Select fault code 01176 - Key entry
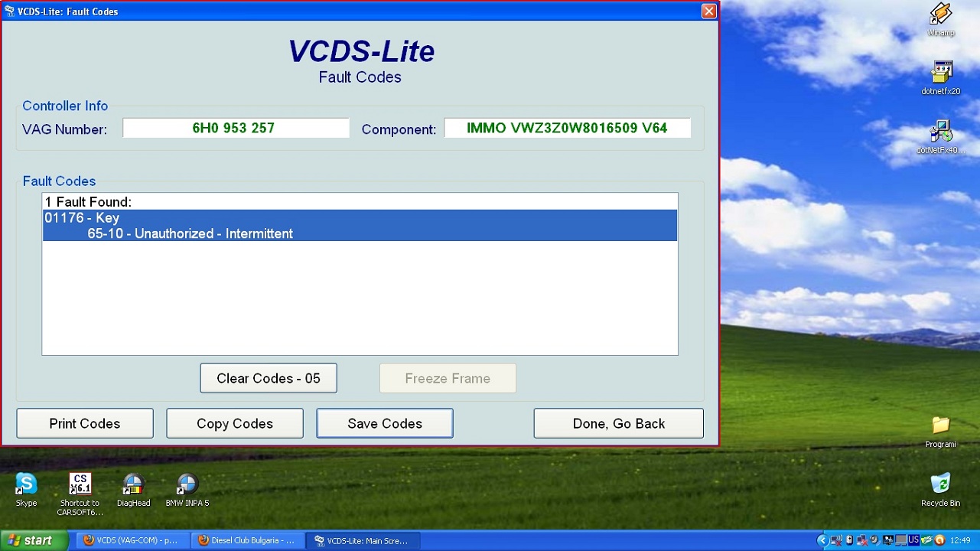Image resolution: width=980 pixels, height=551 pixels. tap(360, 218)
